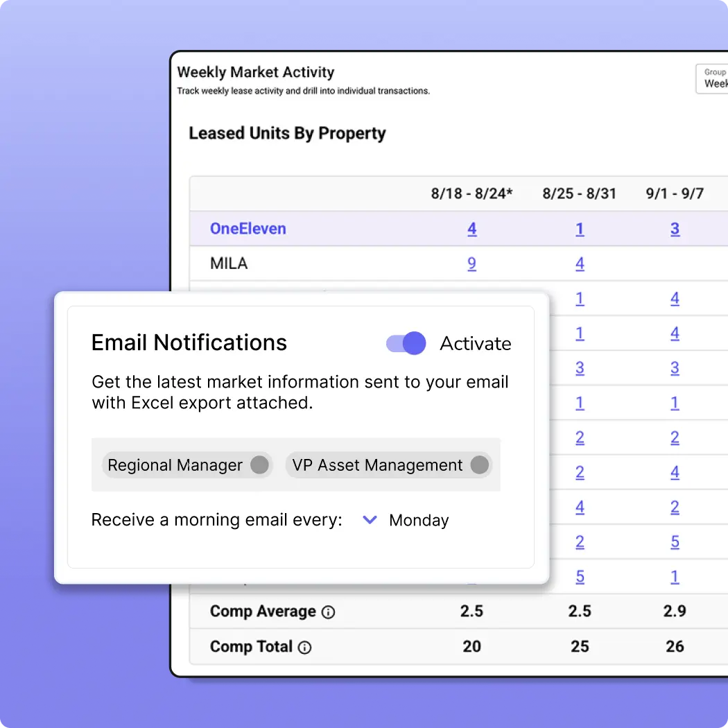Screen dimensions: 728x728
Task: Click MILA's 8/18 - 8/24 value 9
Action: (x=471, y=263)
